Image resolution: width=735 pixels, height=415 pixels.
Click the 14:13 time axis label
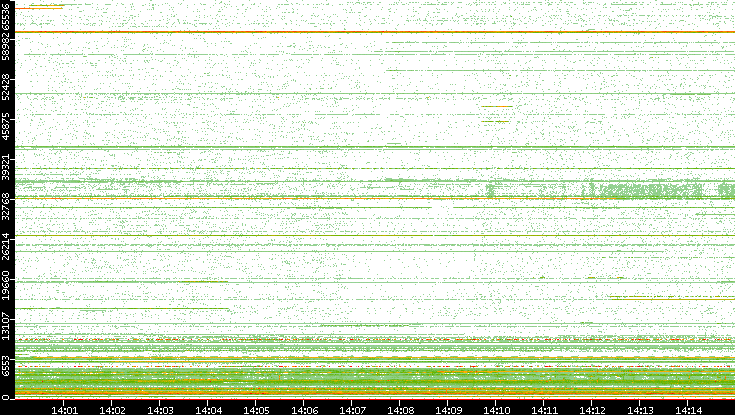641,410
